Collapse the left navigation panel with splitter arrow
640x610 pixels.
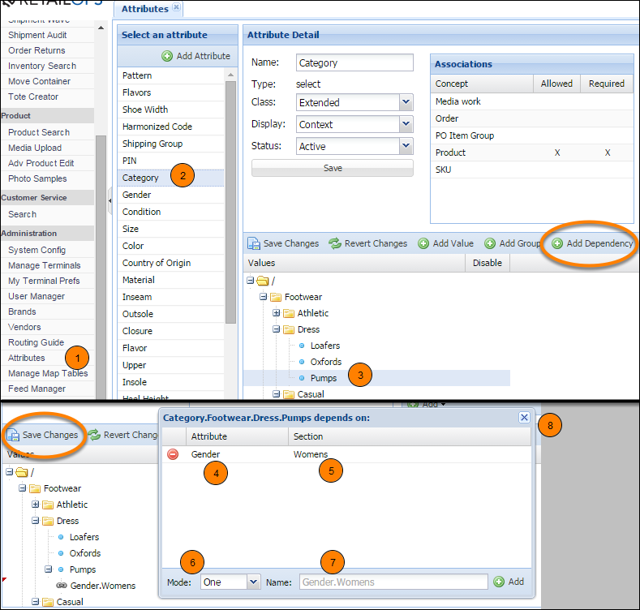110,201
